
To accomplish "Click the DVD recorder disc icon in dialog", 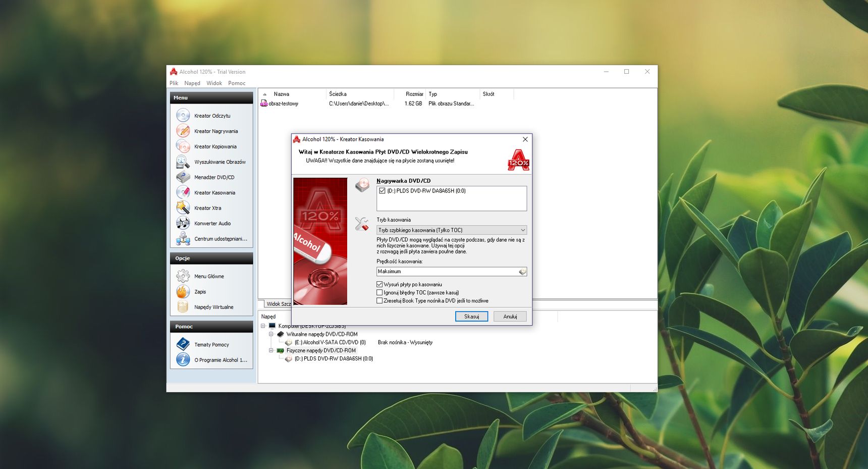I will 362,185.
